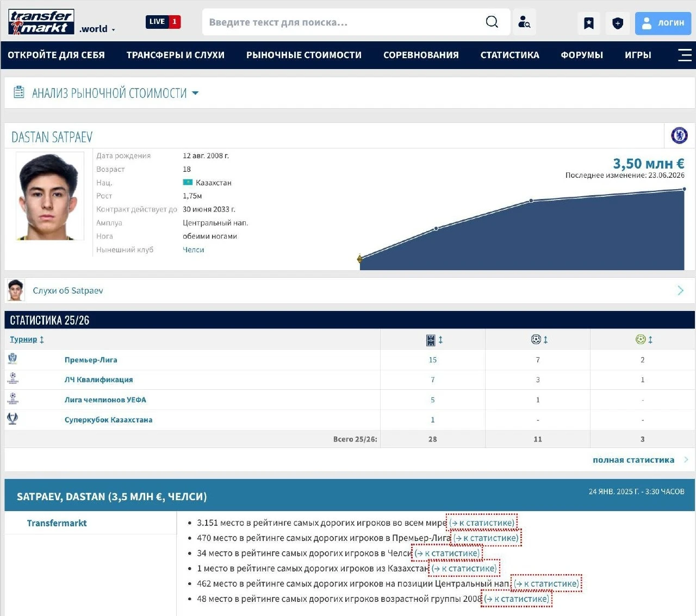The height and width of the screenshot is (616, 696).
Task: Click the Премьер-Лига competition logo
Action: click(x=13, y=359)
